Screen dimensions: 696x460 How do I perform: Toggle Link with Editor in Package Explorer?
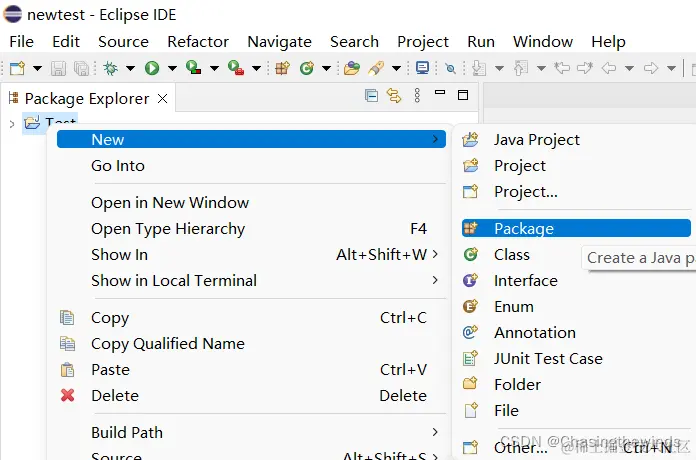(x=394, y=95)
